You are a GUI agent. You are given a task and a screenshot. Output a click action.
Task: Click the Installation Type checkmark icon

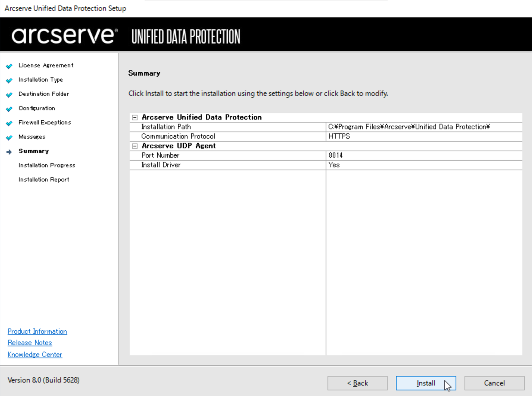(9, 80)
